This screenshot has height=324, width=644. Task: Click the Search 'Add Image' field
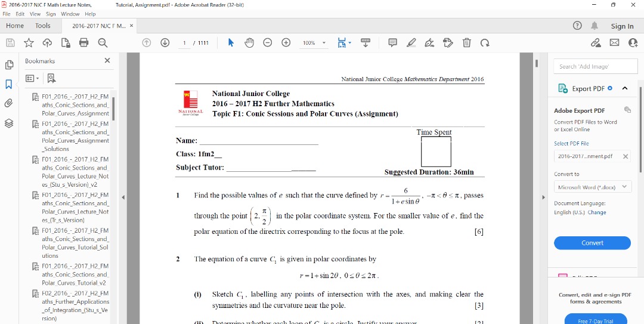[592, 66]
